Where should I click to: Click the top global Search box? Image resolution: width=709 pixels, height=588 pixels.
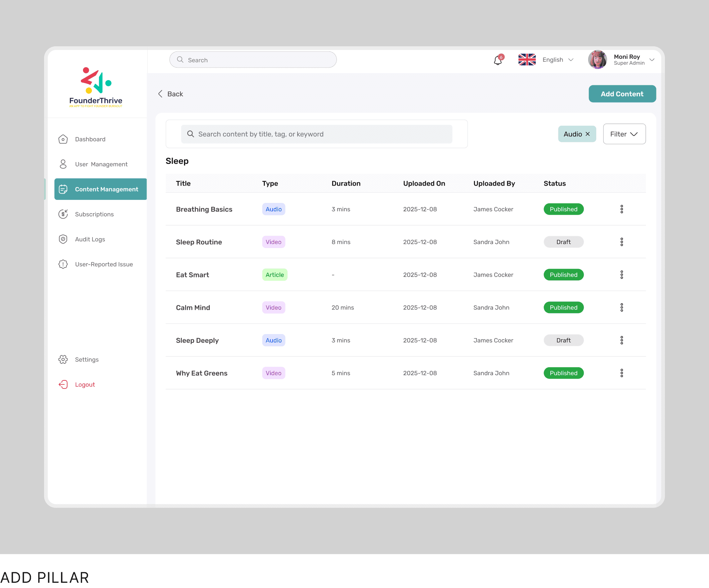click(253, 60)
